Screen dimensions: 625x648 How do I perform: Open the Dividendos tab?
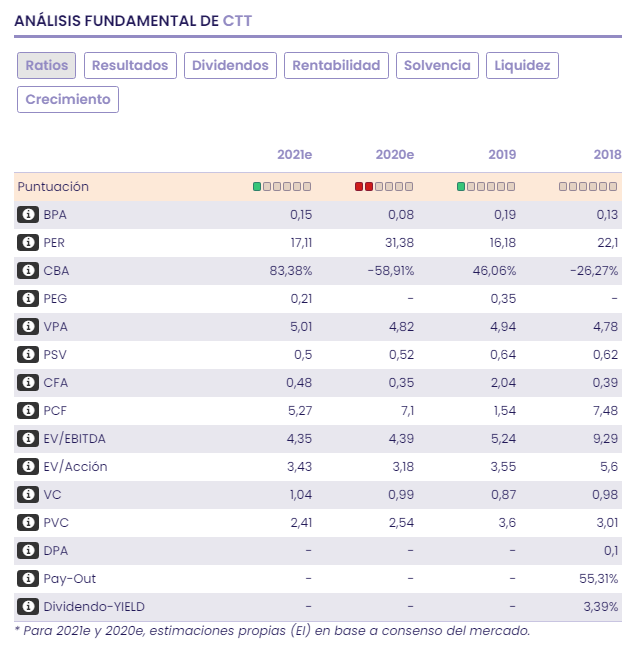(230, 66)
